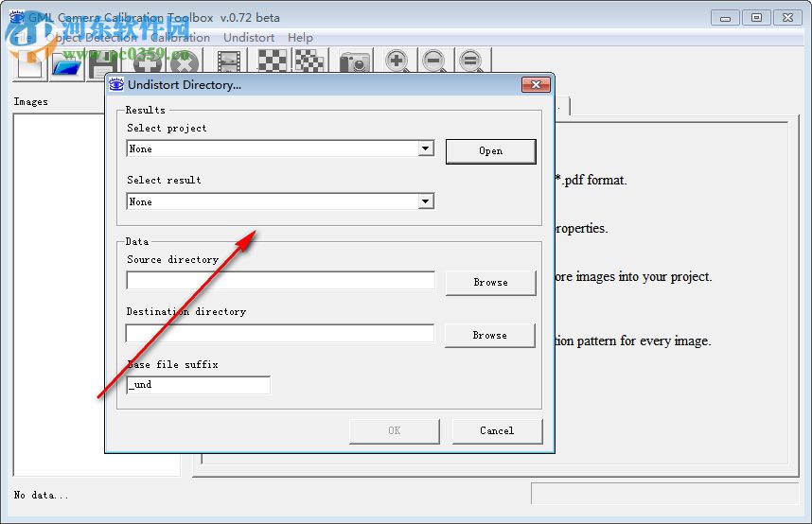The image size is (812, 524).
Task: Open a project with the blue folder icon
Action: click(67, 64)
